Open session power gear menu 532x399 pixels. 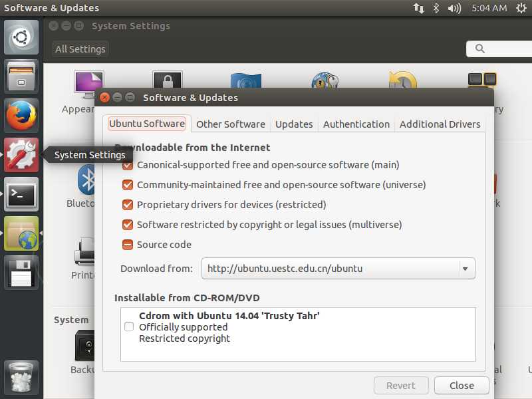point(521,8)
